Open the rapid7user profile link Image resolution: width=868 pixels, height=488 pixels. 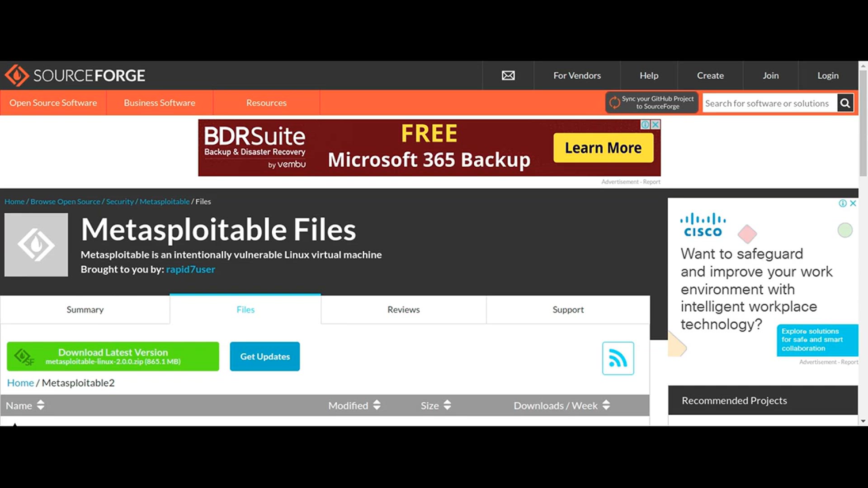pyautogui.click(x=190, y=269)
